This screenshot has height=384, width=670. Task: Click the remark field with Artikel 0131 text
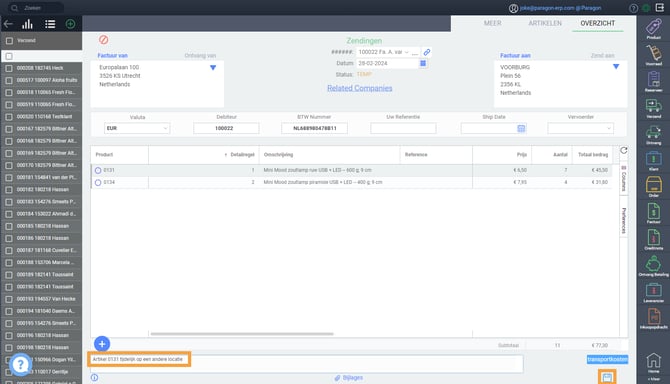coord(306,364)
